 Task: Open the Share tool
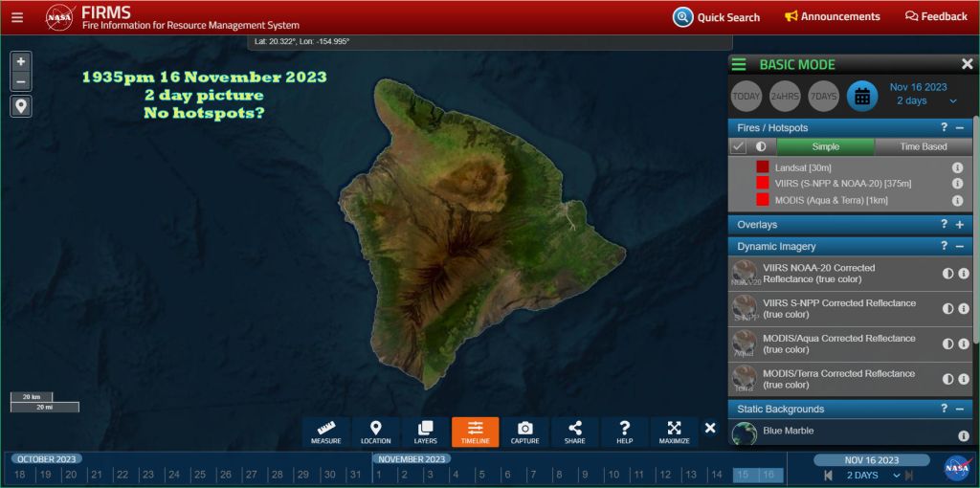pos(574,432)
